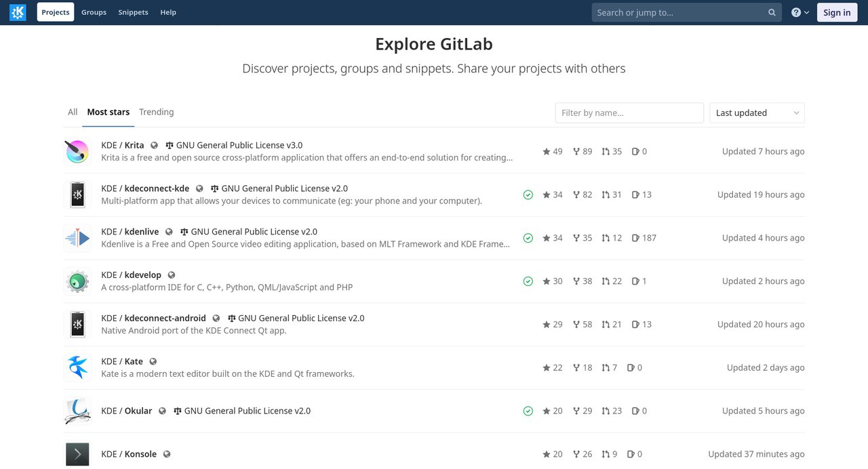
Task: Click the kdeconnect-android GPL v2.0 license link
Action: 296,318
